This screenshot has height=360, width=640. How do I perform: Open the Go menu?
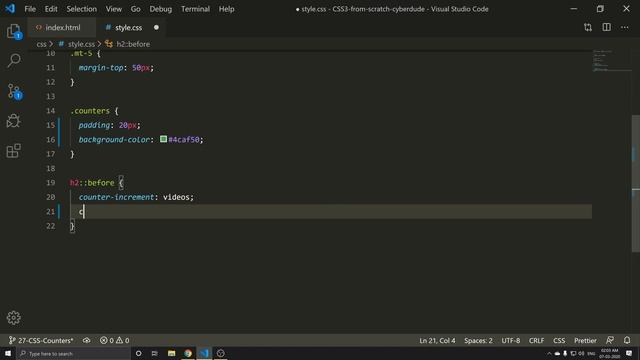pyautogui.click(x=136, y=9)
